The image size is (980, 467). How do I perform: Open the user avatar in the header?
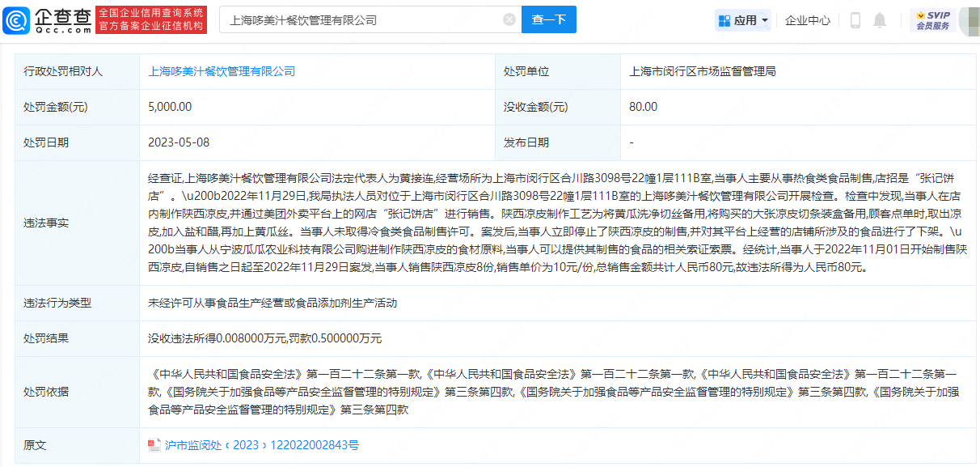[969, 20]
